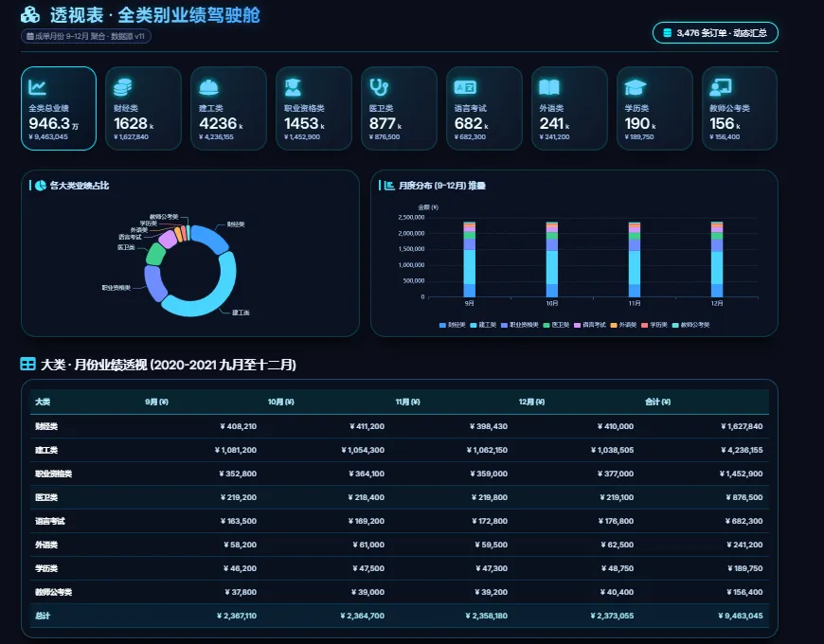Click the ¥ 37,800 cell
Image resolution: width=824 pixels, height=644 pixels.
[x=241, y=592]
